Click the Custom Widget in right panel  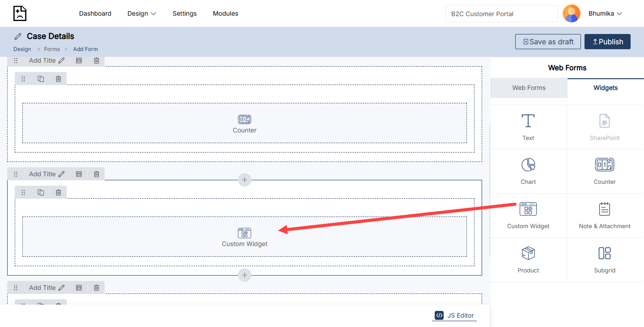[528, 215]
